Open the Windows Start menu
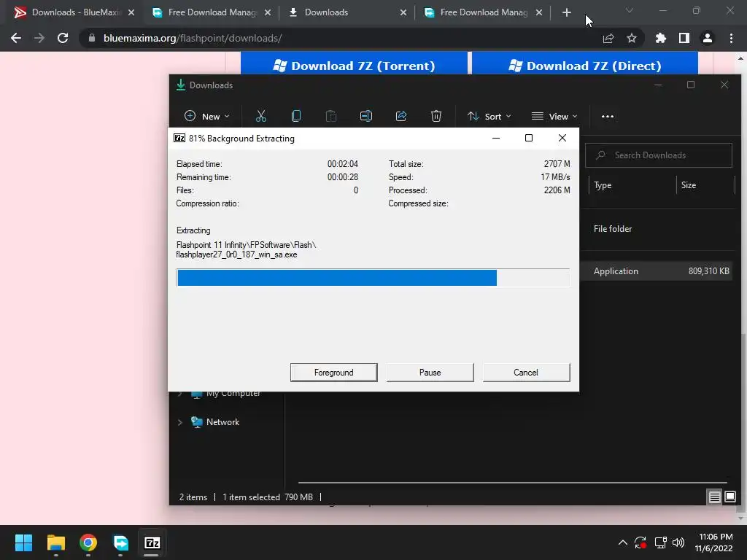 coord(23,542)
